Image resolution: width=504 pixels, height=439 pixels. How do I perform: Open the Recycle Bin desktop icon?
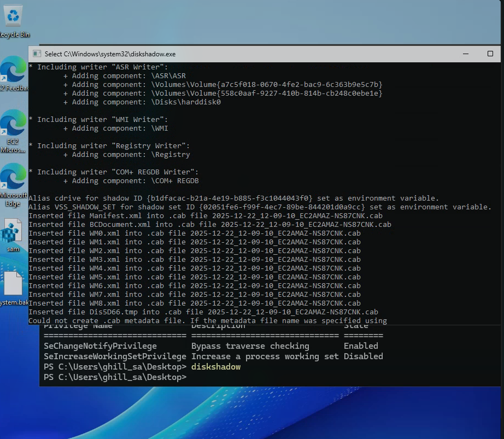(13, 19)
